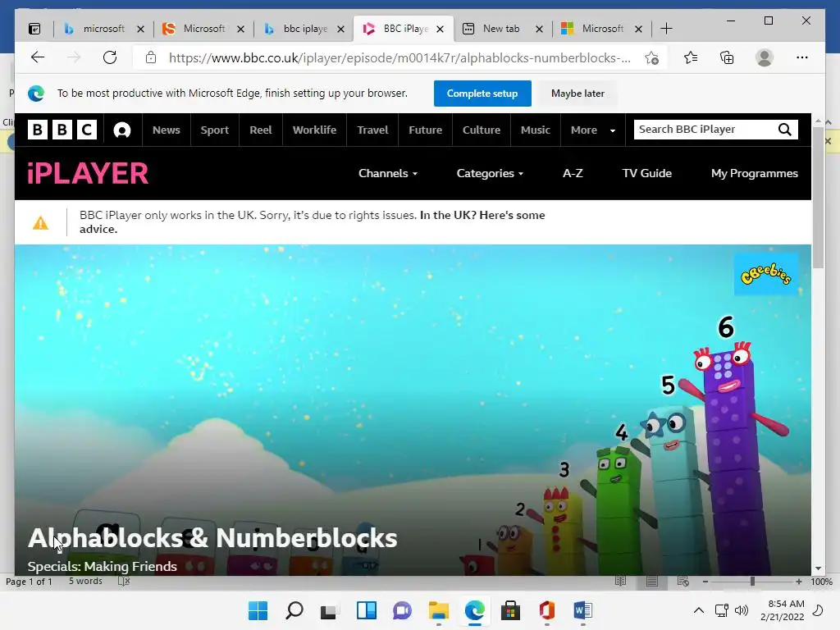
Task: Expand the Categories dropdown
Action: [x=490, y=174]
